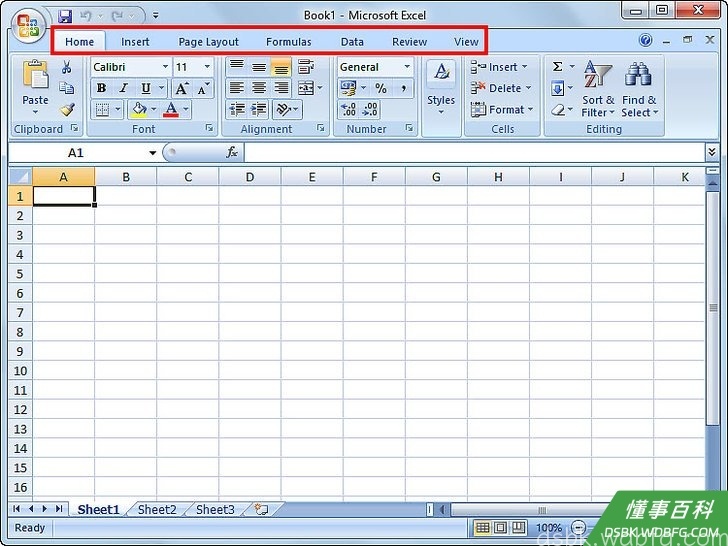
Task: Open the Paste options arrow
Action: [x=35, y=112]
